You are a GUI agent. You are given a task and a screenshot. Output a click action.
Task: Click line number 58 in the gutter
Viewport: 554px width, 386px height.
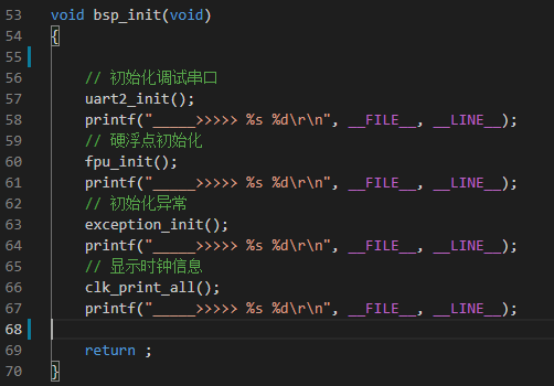point(13,120)
